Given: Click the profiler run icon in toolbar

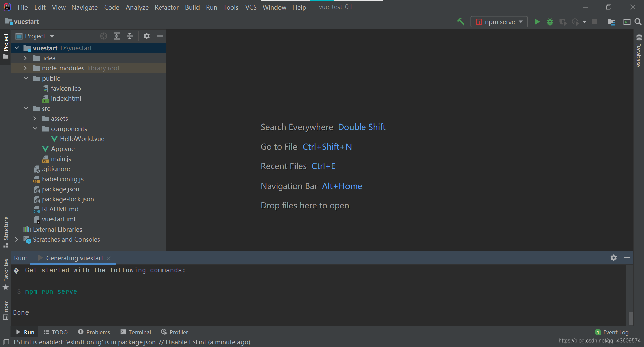Looking at the screenshot, I should 575,22.
